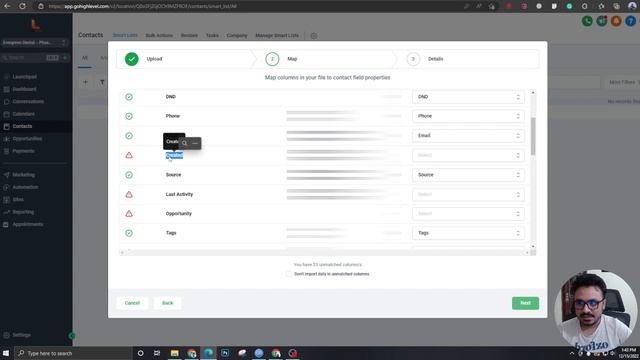
Task: Click scroll-up arrow of mapping list
Action: pos(533,93)
